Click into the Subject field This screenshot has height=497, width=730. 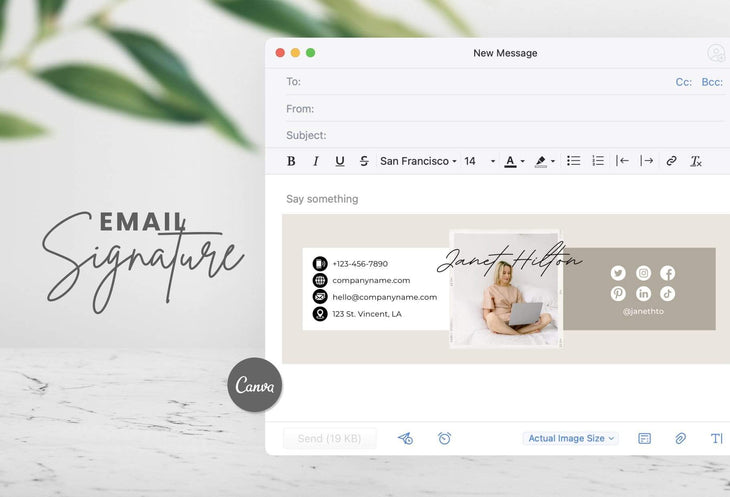(x=500, y=135)
